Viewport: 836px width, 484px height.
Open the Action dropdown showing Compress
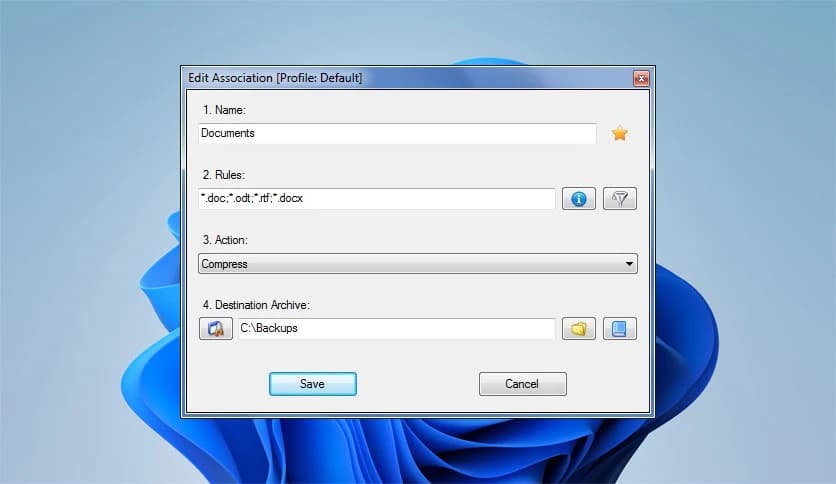click(x=417, y=264)
